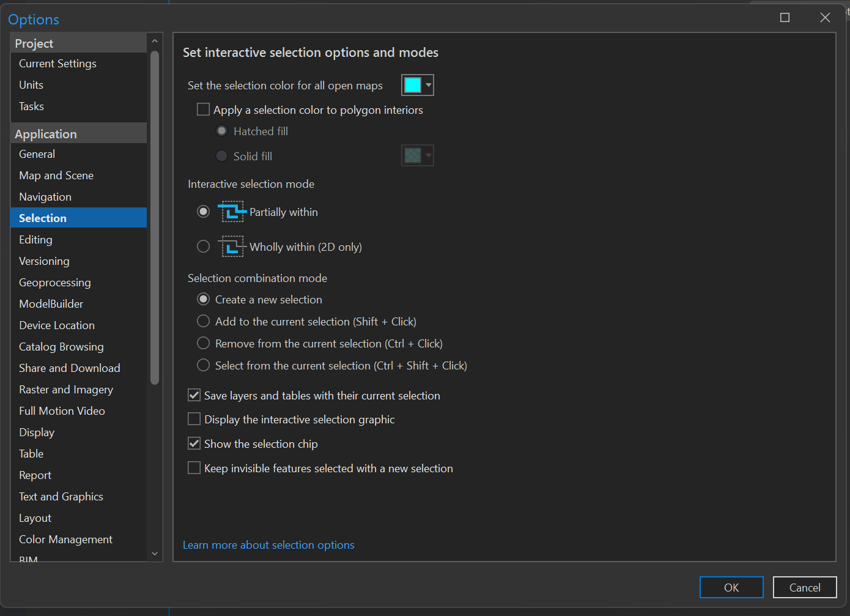
Task: Click the Wholly within selection mode icon
Action: tap(232, 247)
